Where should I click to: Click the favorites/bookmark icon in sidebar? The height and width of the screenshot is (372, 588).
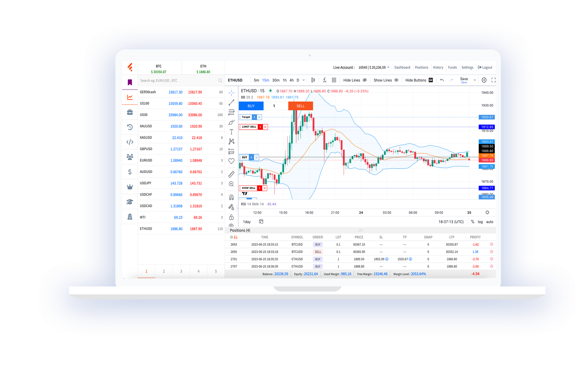[x=129, y=81]
